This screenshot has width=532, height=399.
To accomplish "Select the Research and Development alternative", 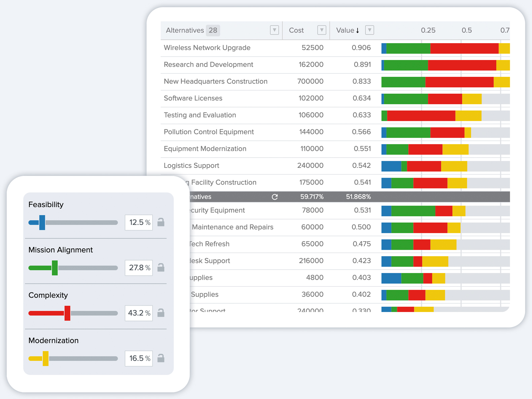I will point(208,65).
